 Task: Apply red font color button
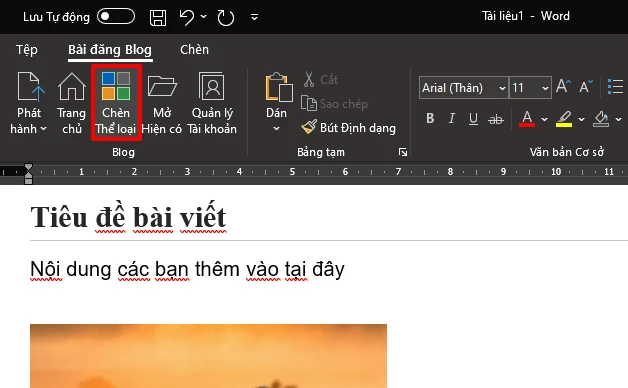point(527,119)
